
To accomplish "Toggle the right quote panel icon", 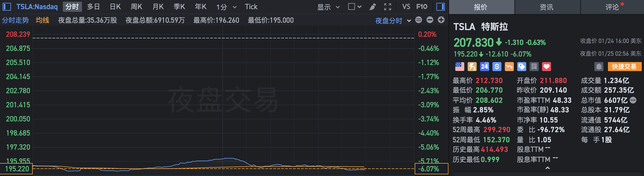I will tap(441, 7).
